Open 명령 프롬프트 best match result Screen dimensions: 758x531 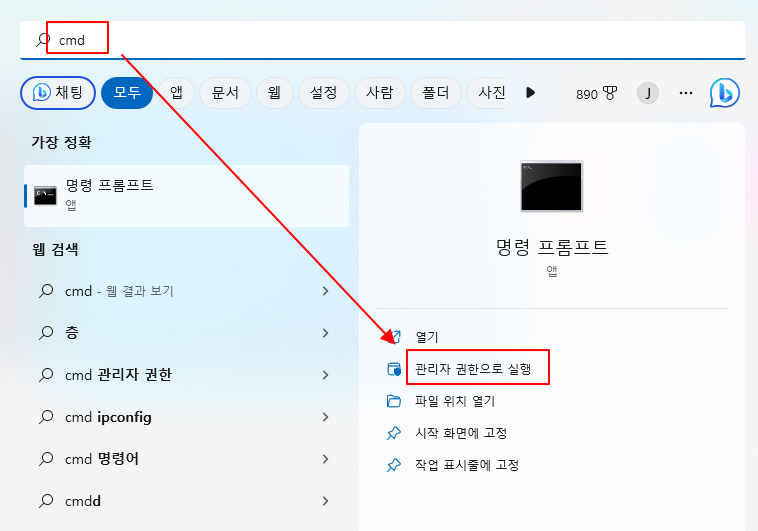tap(187, 196)
